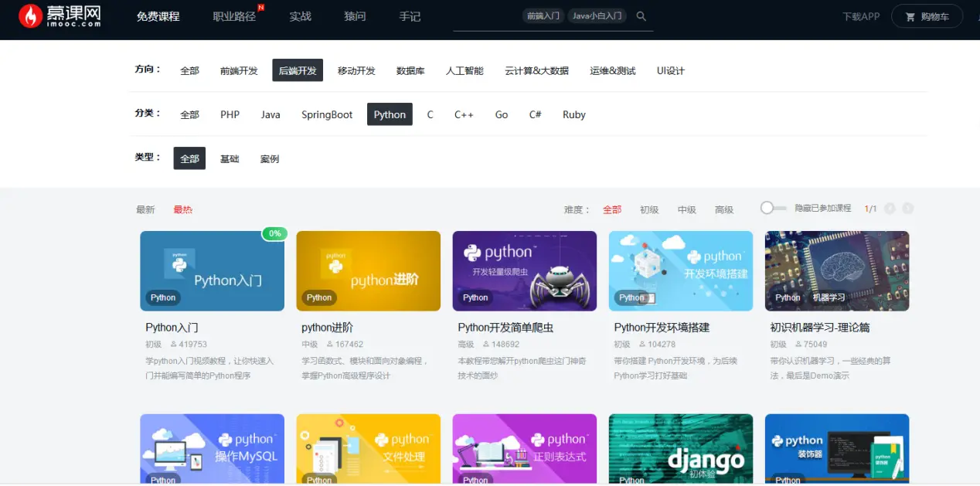Open the 手记 nav item
The width and height of the screenshot is (980, 486).
[x=410, y=16]
